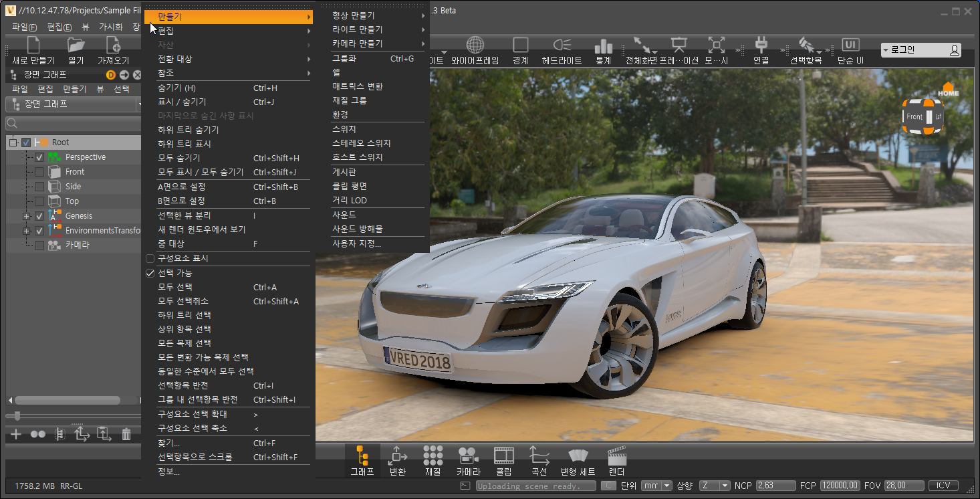Image resolution: width=980 pixels, height=499 pixels.
Task: Open the 로그인 account dropdown
Action: pos(921,50)
